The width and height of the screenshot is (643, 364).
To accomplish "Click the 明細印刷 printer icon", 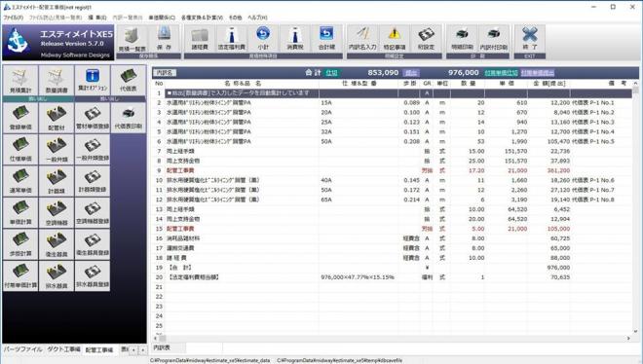I will click(462, 39).
